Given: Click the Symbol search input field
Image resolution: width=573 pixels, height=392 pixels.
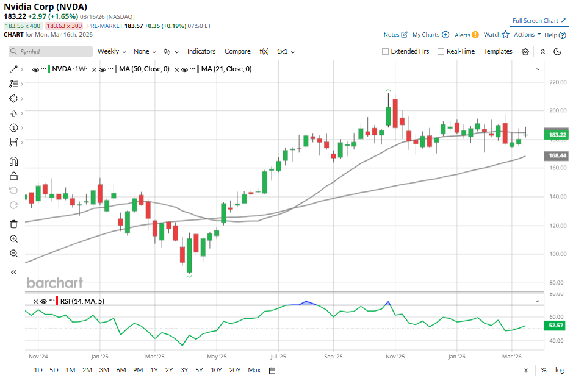Looking at the screenshot, I should coord(50,52).
